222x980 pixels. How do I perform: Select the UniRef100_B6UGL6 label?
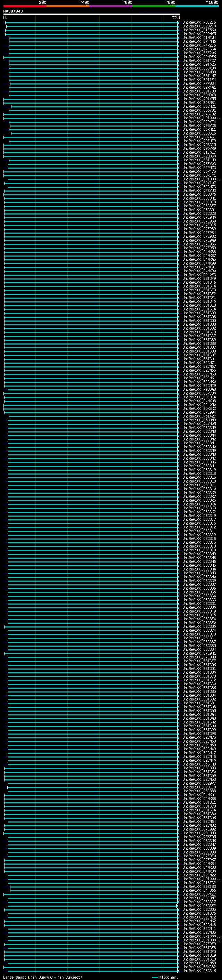point(199,133)
